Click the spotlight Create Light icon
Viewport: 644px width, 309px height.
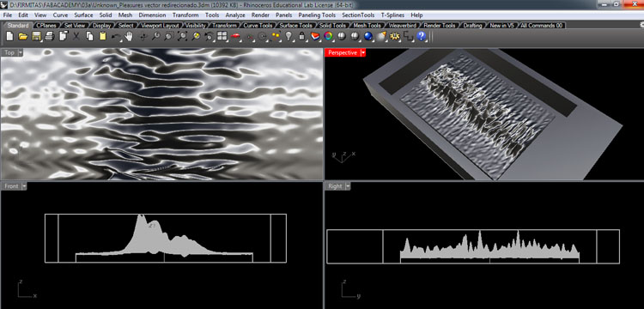pyautogui.click(x=381, y=37)
